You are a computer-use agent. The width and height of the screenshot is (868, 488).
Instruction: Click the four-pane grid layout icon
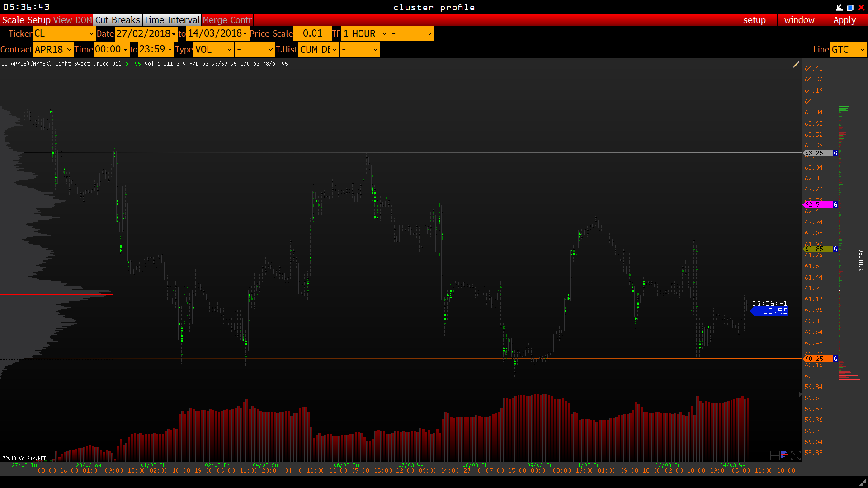(x=774, y=455)
